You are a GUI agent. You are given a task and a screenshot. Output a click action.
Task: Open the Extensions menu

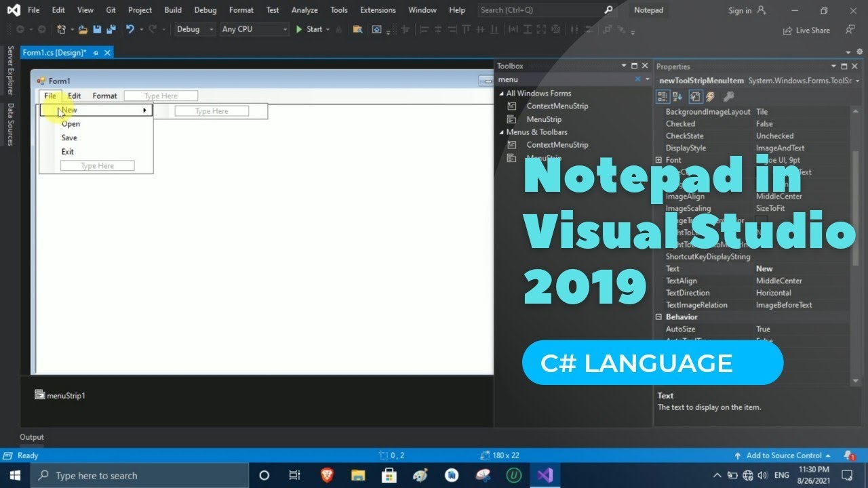point(378,10)
